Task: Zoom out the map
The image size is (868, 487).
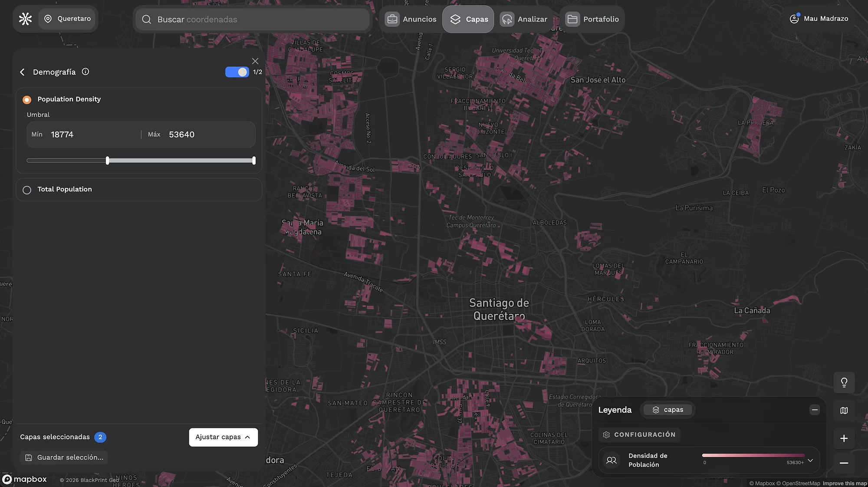Action: [x=844, y=463]
